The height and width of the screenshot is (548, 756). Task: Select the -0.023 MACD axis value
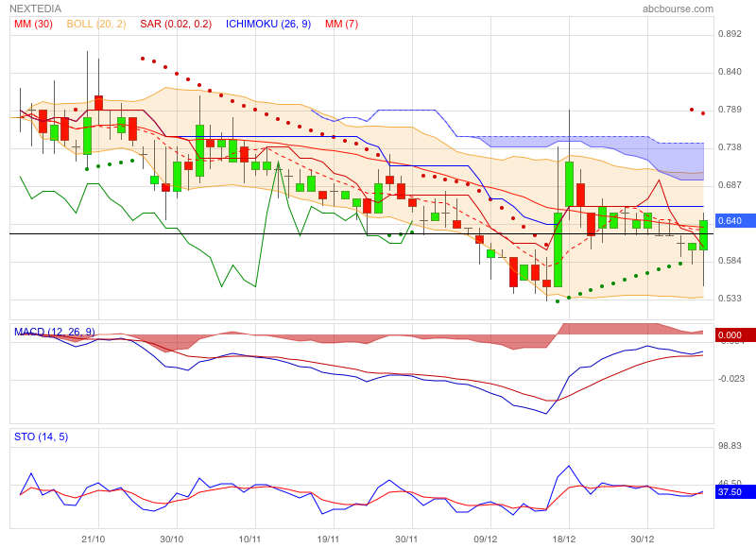pos(730,379)
